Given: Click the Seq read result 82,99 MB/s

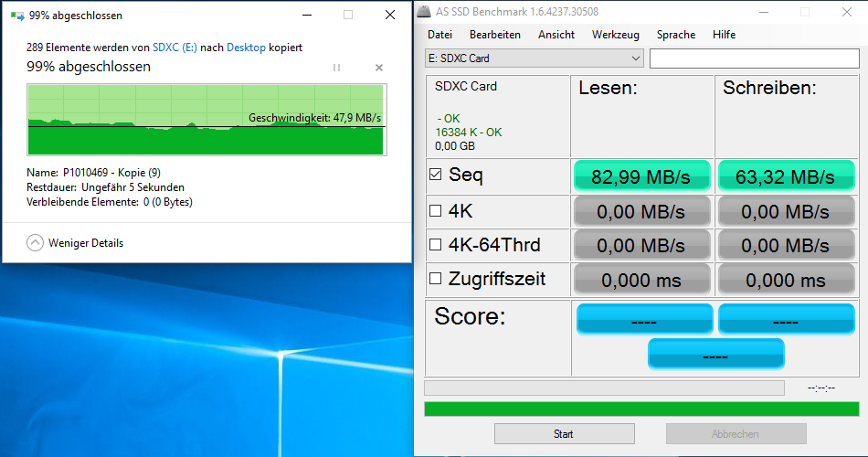Looking at the screenshot, I should [x=641, y=176].
